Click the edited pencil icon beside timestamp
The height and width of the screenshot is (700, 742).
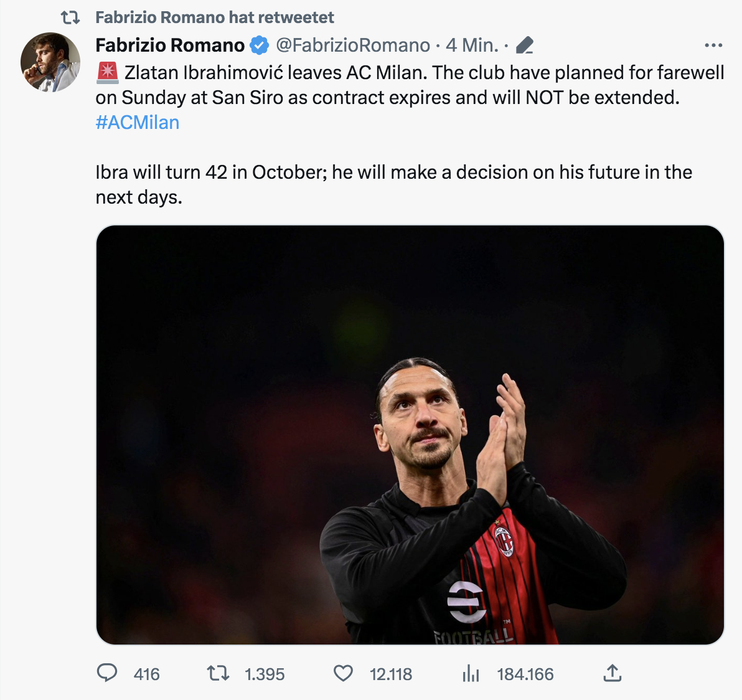point(525,45)
